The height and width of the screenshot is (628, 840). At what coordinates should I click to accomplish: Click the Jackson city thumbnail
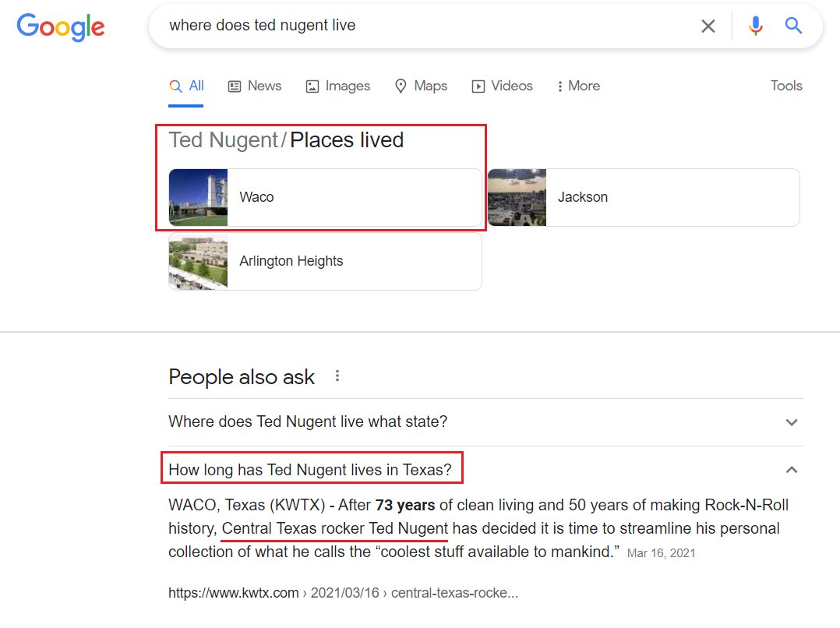pyautogui.click(x=517, y=197)
